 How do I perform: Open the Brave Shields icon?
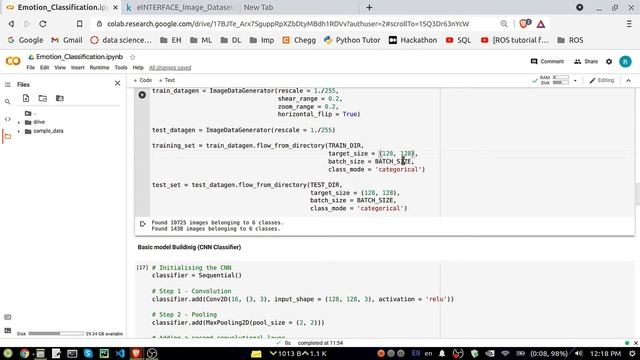coord(524,24)
